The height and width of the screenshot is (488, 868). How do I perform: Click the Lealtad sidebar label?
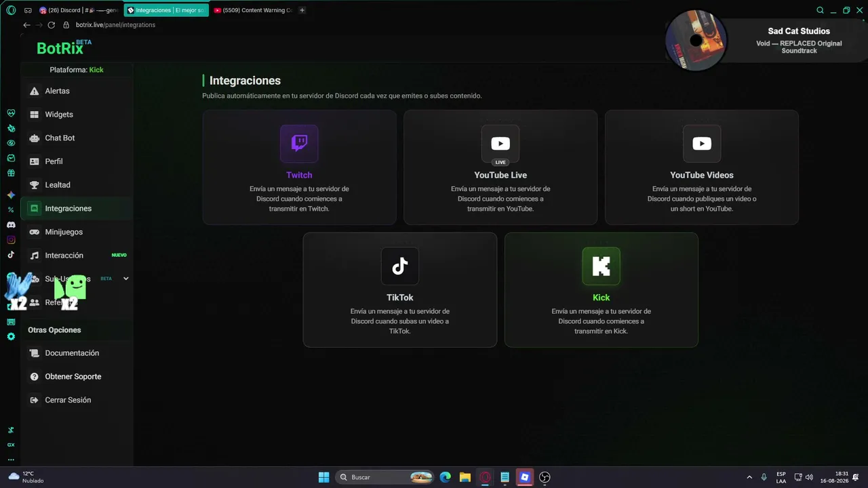click(58, 185)
